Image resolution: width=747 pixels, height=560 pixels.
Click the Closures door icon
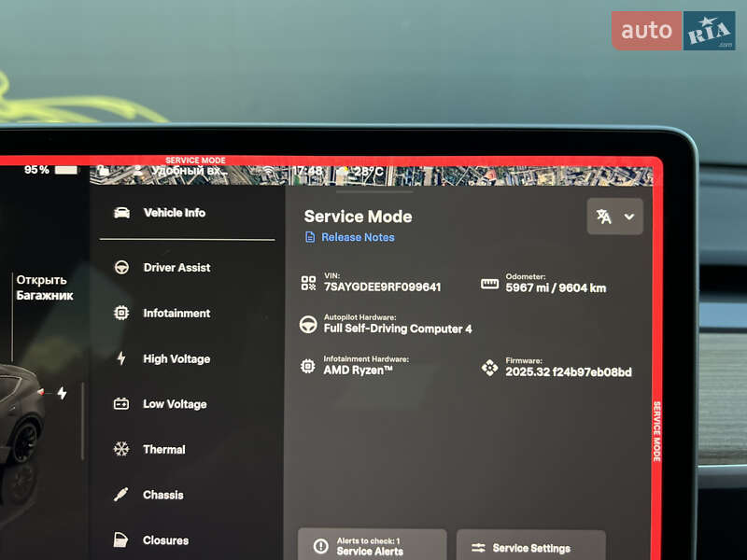tap(121, 540)
